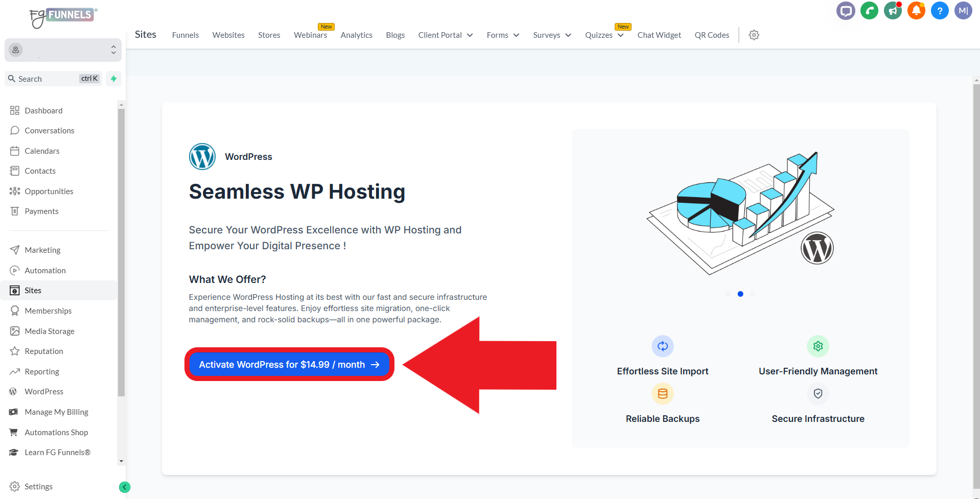Image resolution: width=980 pixels, height=499 pixels.
Task: Open the megaphone announcements icon
Action: pos(893,11)
